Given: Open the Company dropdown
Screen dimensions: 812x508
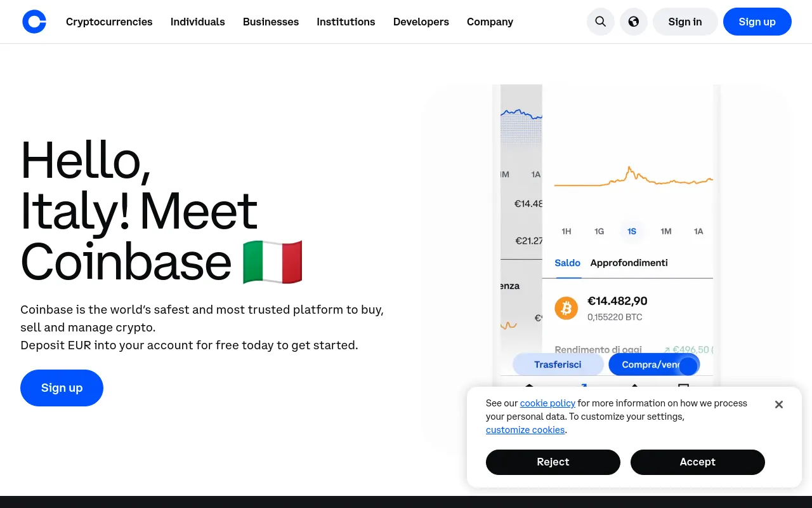Looking at the screenshot, I should 490,21.
